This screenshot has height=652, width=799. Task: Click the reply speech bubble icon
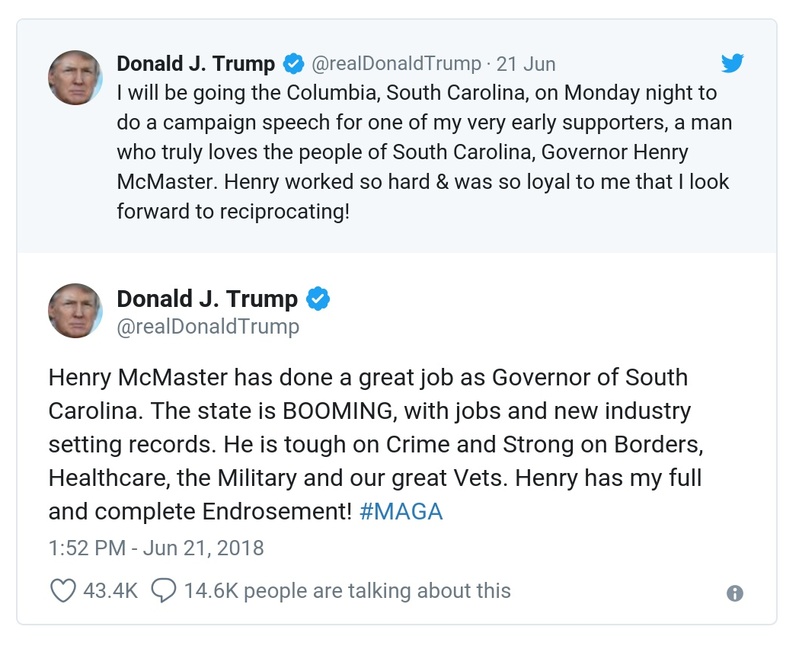pos(163,591)
